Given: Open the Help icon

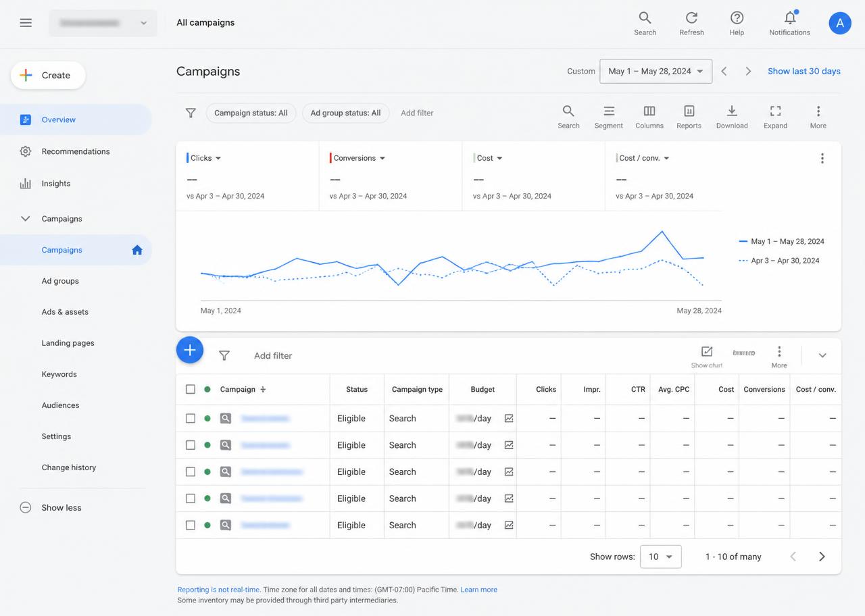Looking at the screenshot, I should (737, 23).
